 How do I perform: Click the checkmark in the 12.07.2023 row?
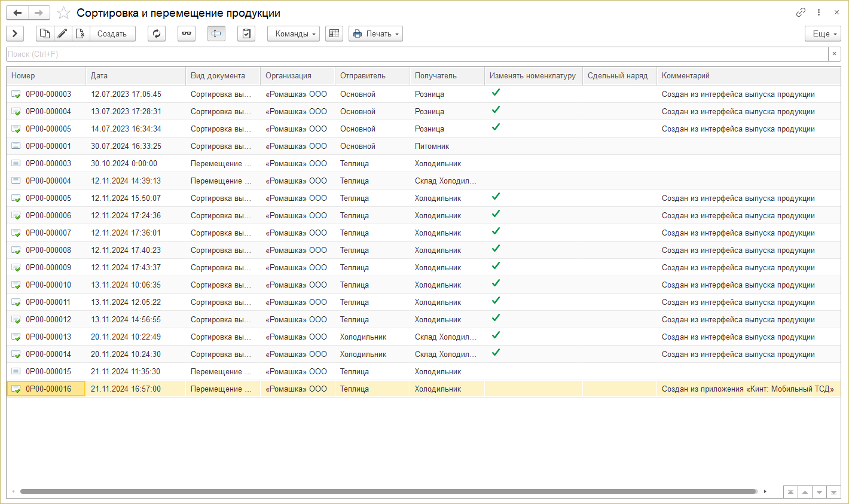tap(496, 93)
